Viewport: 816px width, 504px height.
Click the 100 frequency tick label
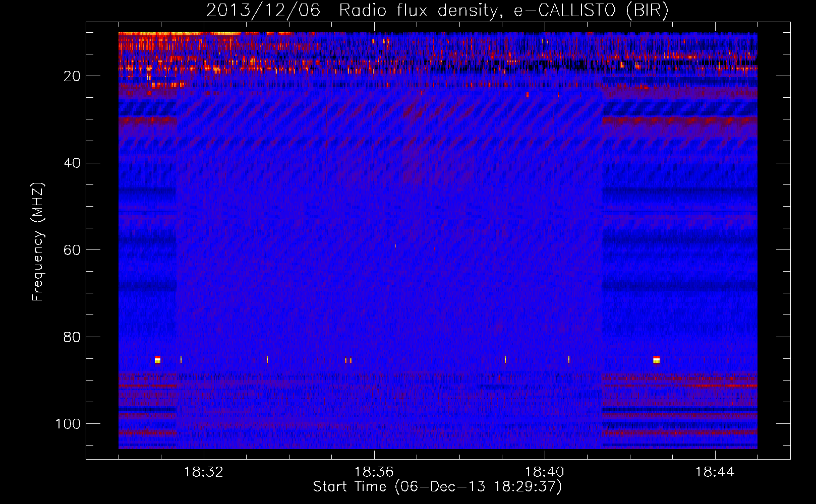[68, 424]
